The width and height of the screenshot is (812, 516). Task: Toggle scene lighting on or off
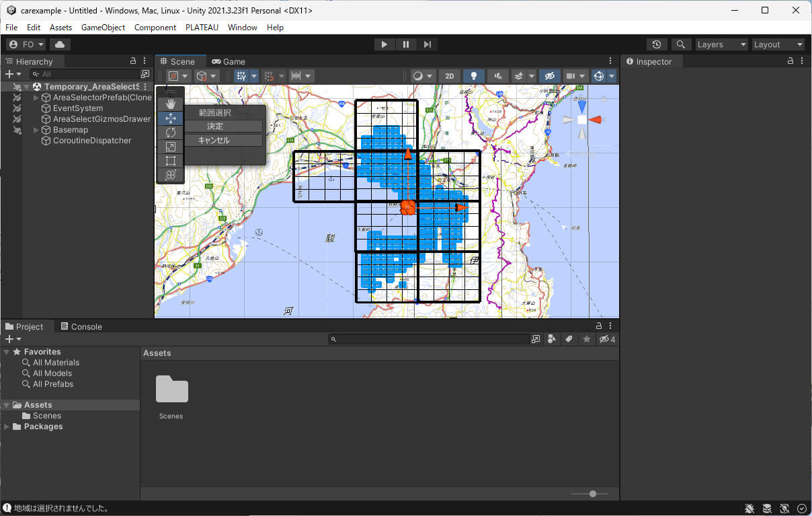point(474,76)
